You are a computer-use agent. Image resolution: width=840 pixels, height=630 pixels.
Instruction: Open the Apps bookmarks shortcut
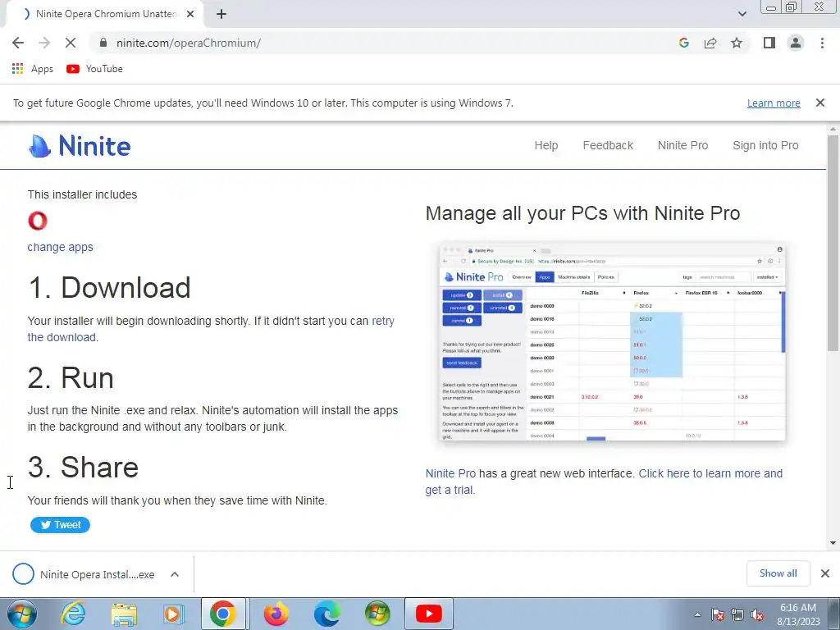(32, 69)
